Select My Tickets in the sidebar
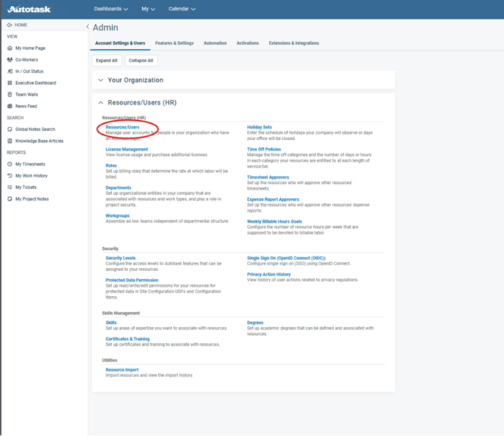Image resolution: width=504 pixels, height=436 pixels. [x=26, y=187]
